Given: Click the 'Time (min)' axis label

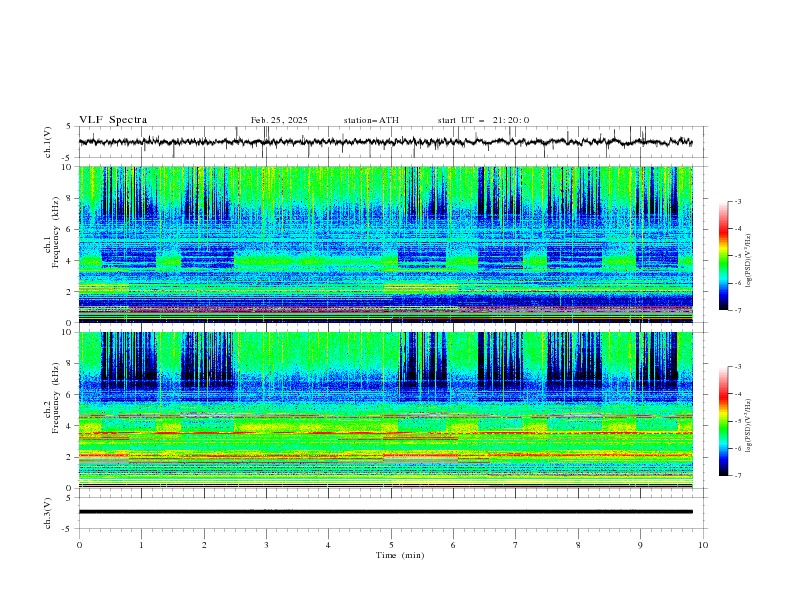Looking at the screenshot, I should [400, 555].
